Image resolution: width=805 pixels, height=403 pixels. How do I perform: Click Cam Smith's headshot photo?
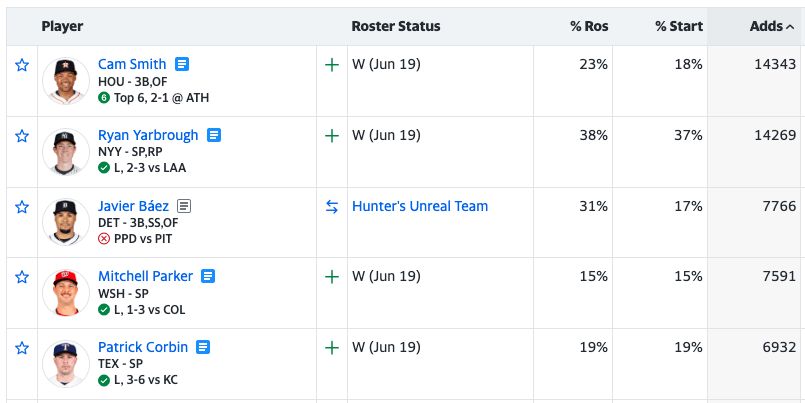click(66, 81)
